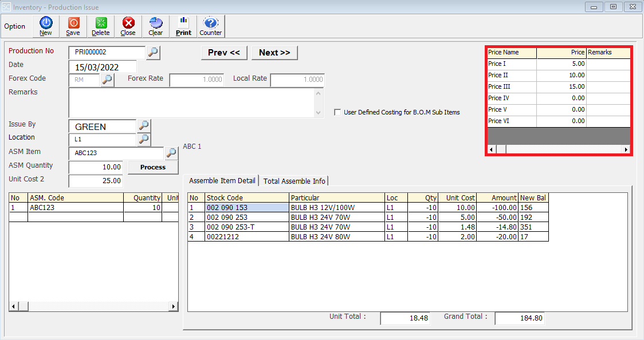The height and width of the screenshot is (340, 644).
Task: Open the Option menu
Action: click(15, 26)
